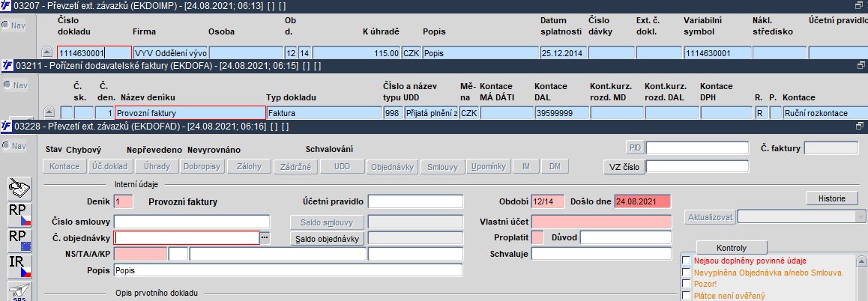The width and height of the screenshot is (868, 301).
Task: Check 'Nejsou doplněny povinné údaje' checkbox
Action: 687,260
